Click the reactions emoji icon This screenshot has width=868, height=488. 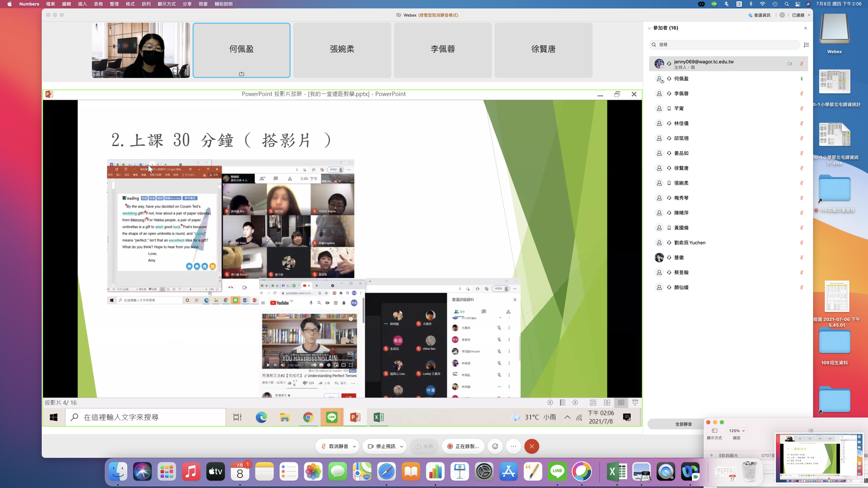tap(495, 446)
